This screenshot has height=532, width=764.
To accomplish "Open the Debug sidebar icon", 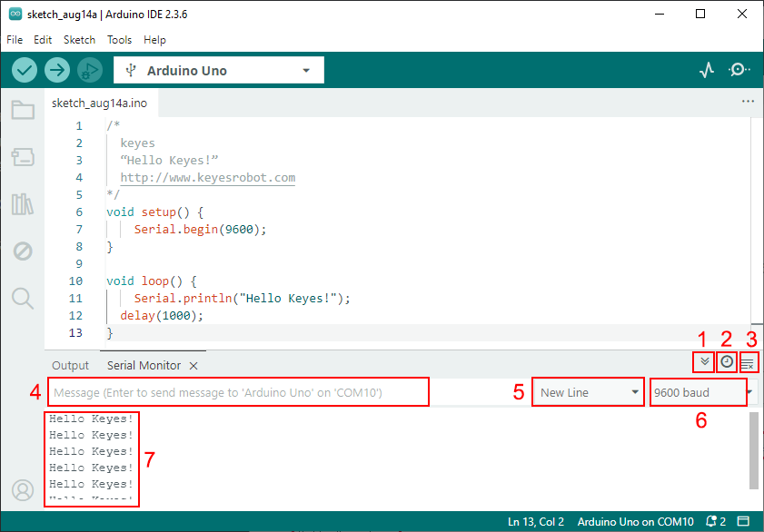I will [23, 251].
